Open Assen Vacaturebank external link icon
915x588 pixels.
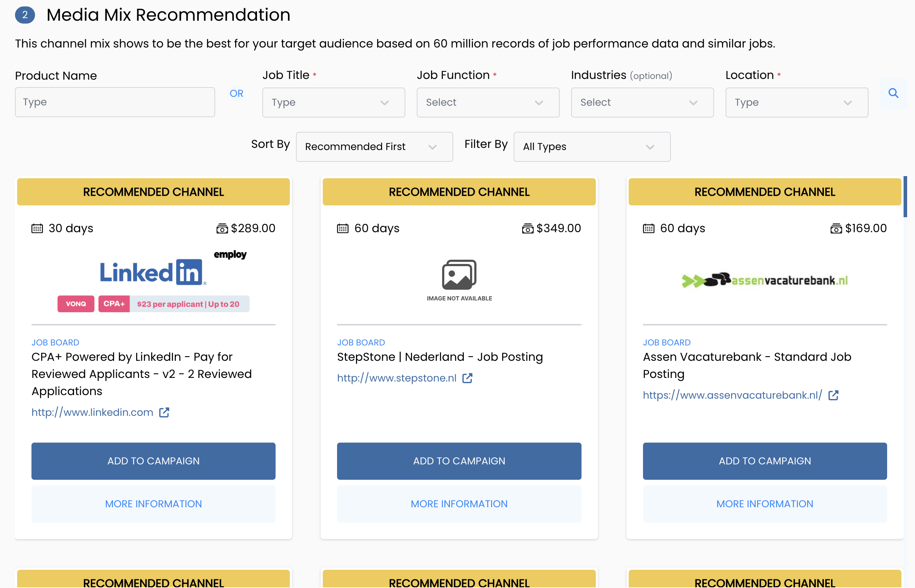point(833,395)
